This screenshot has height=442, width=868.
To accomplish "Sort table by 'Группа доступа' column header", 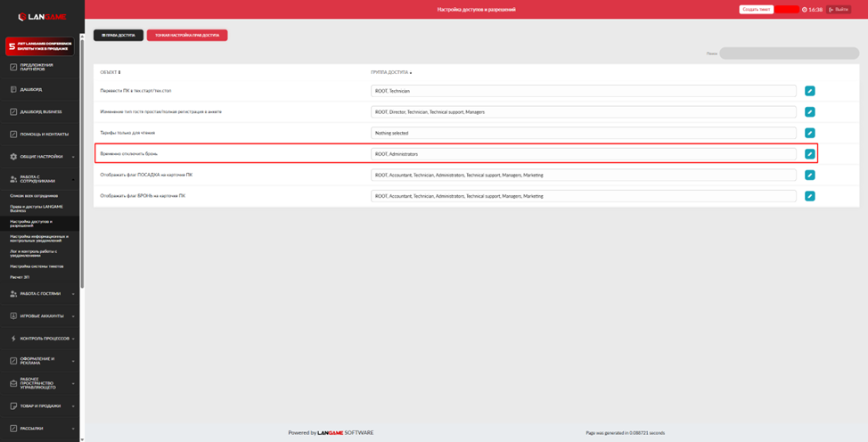I will [x=390, y=72].
